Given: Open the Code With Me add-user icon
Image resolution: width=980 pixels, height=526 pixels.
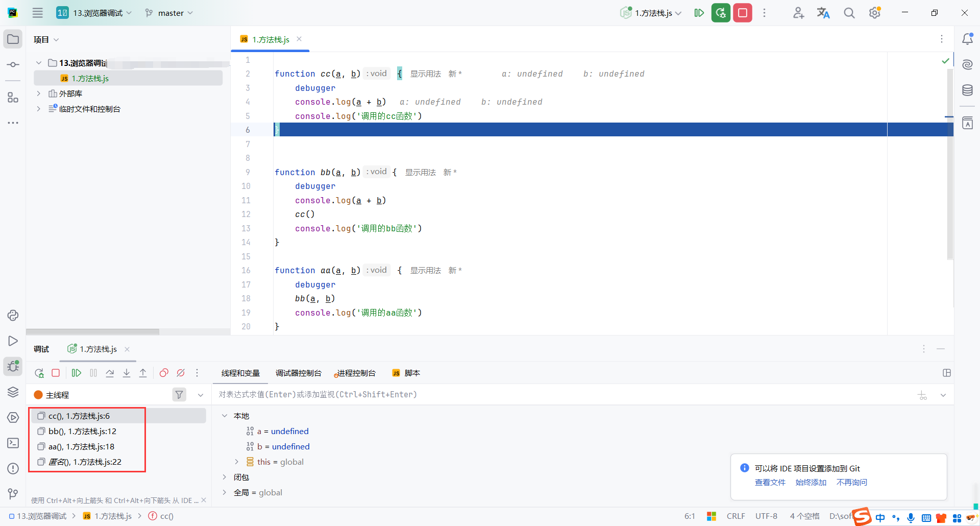Looking at the screenshot, I should [798, 13].
